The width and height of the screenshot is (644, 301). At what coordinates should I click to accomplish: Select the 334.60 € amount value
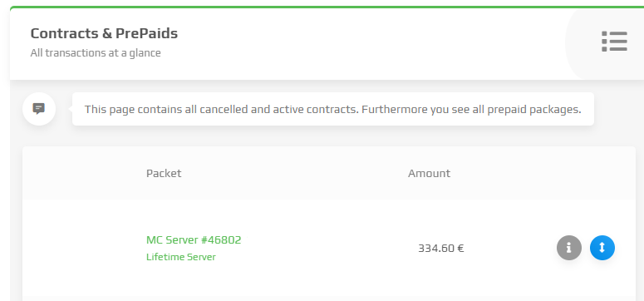[x=440, y=249]
